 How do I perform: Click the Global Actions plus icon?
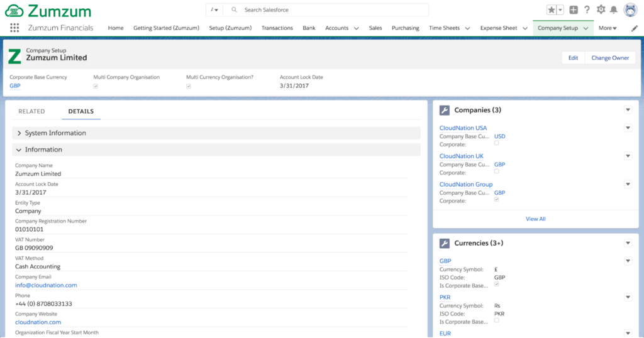click(574, 10)
